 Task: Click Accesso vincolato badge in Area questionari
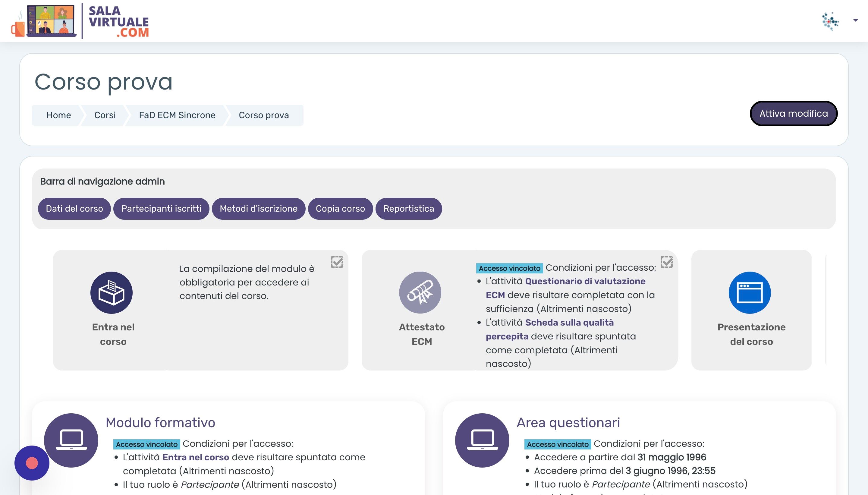click(x=558, y=444)
